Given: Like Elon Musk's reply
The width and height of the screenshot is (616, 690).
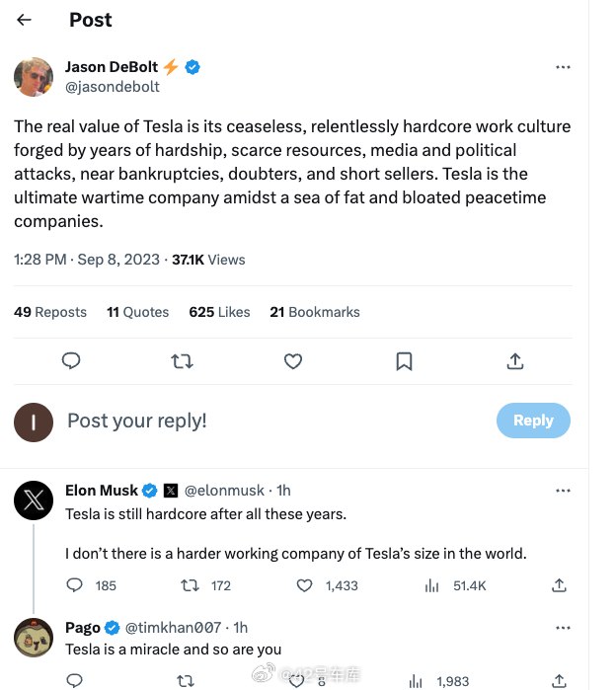Looking at the screenshot, I should coord(304,585).
